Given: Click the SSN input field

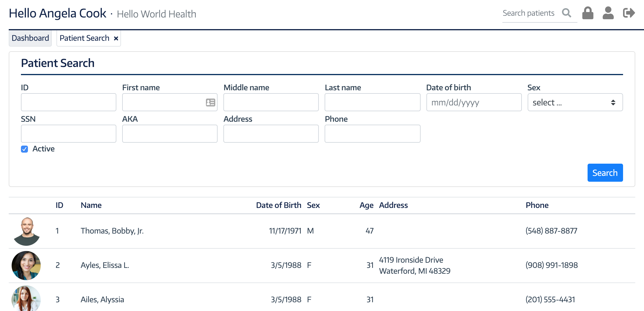Looking at the screenshot, I should pos(68,134).
